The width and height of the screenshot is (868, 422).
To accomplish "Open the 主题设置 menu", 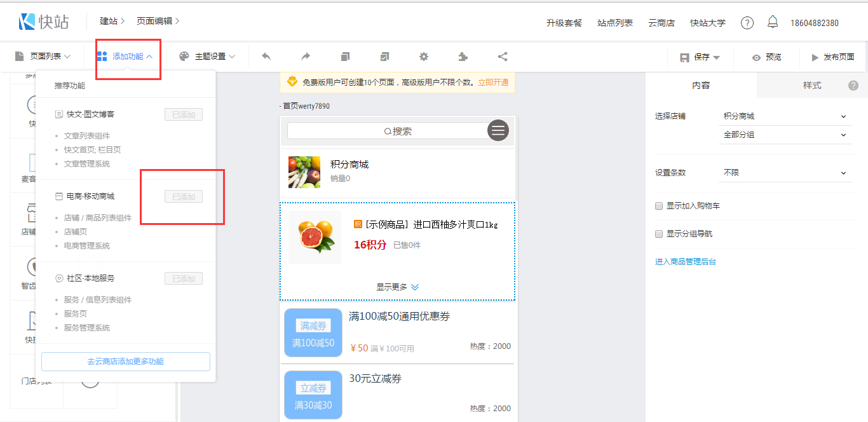I will coord(207,57).
